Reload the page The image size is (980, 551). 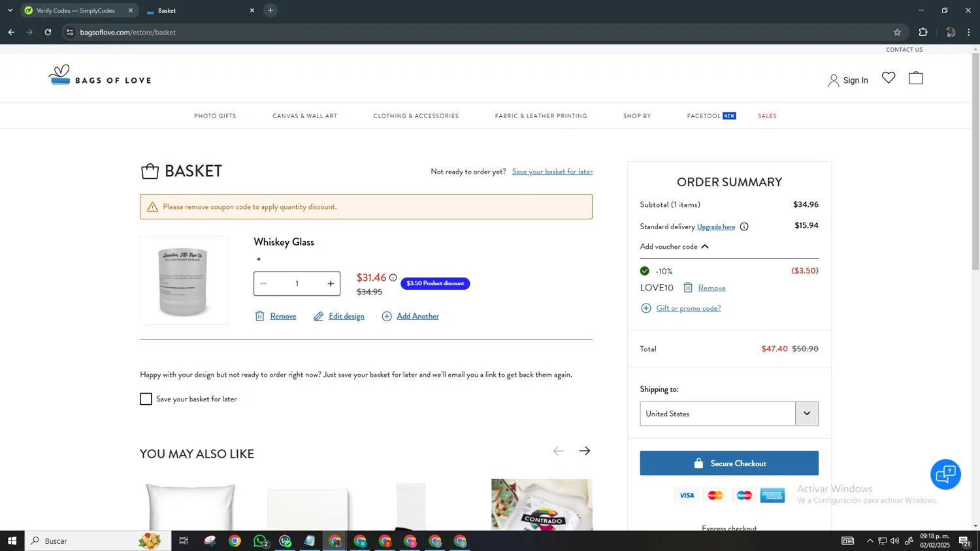pyautogui.click(x=48, y=32)
